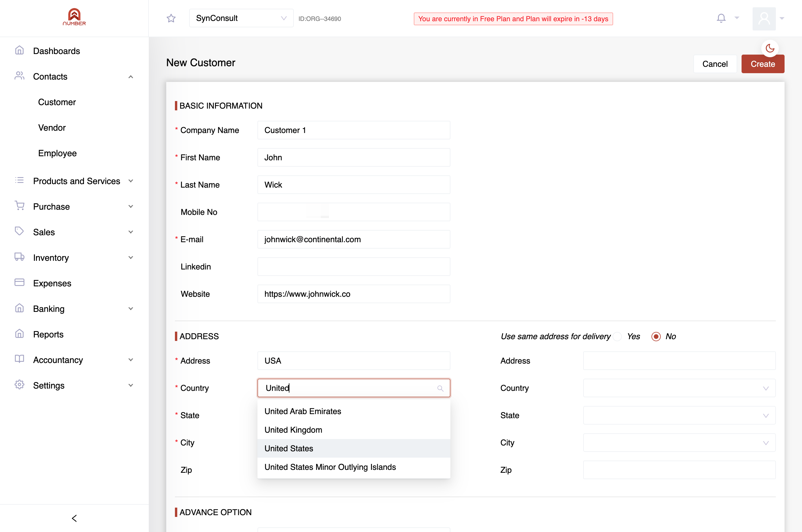Click the Inventory truck icon
Viewport: 802px width, 532px height.
(x=19, y=257)
